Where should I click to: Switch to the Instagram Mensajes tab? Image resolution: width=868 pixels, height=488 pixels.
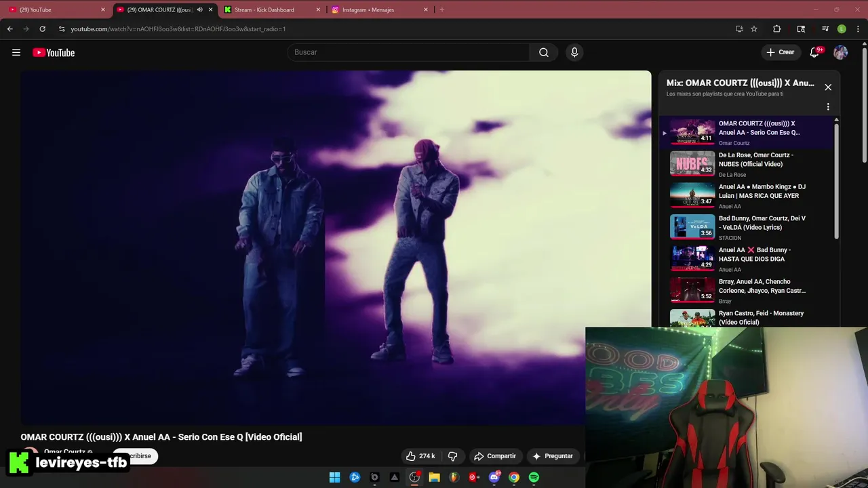[x=380, y=9]
